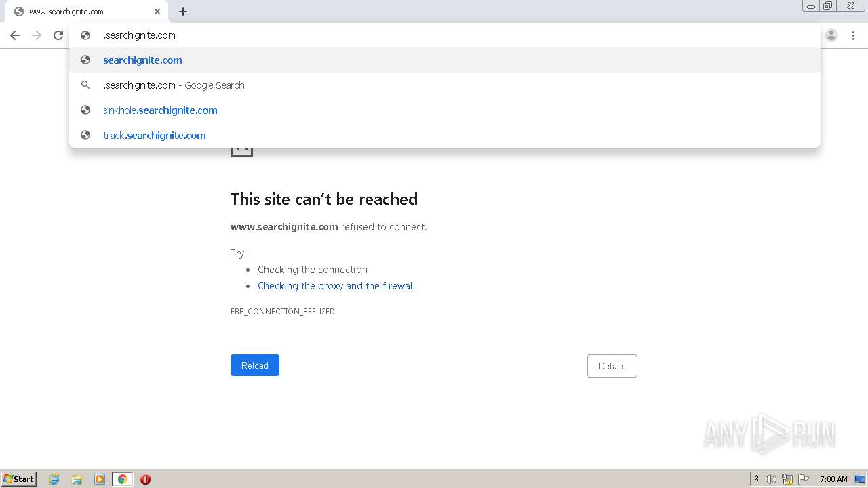Open Windows Media Player from taskbar

(100, 479)
